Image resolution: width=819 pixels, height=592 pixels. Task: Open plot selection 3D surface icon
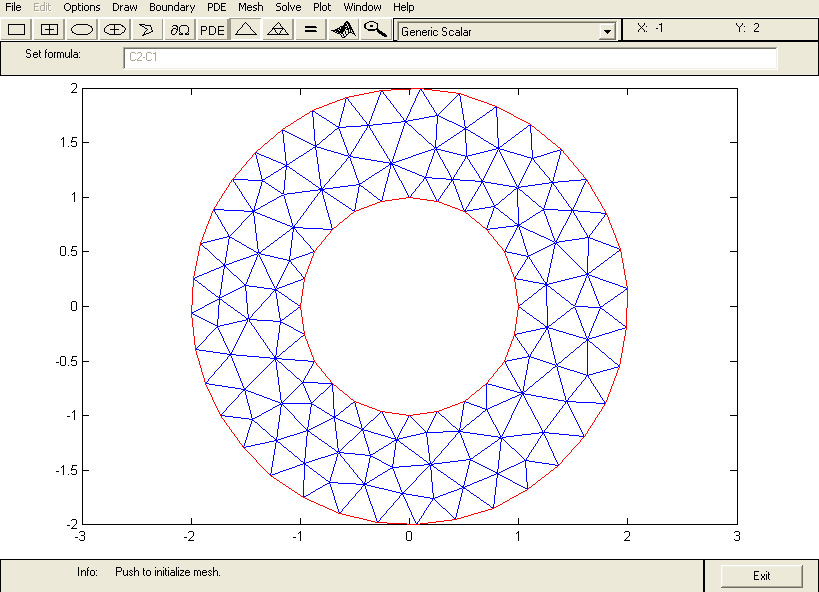343,30
